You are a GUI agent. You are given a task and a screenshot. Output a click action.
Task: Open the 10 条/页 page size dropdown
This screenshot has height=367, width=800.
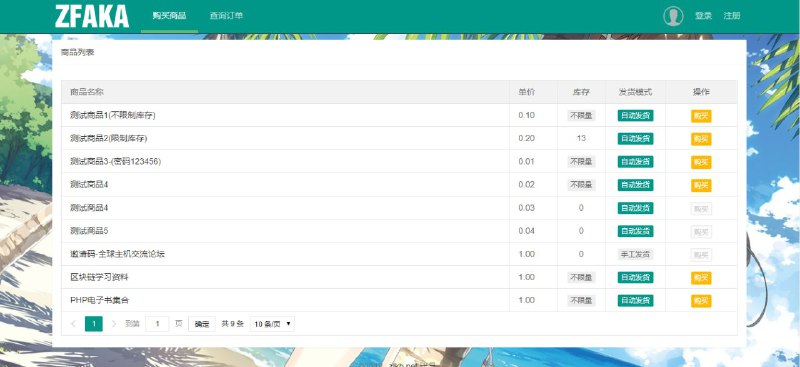point(272,324)
